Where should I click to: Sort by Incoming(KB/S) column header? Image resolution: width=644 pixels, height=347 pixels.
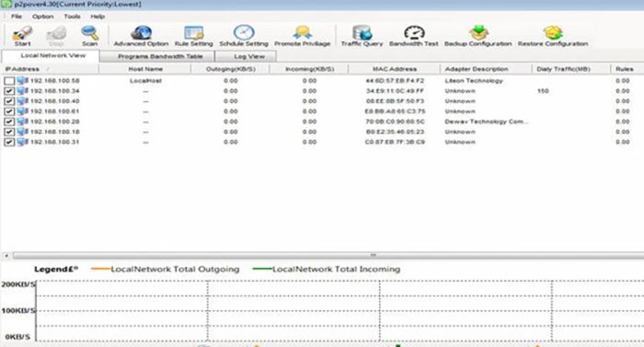click(309, 69)
